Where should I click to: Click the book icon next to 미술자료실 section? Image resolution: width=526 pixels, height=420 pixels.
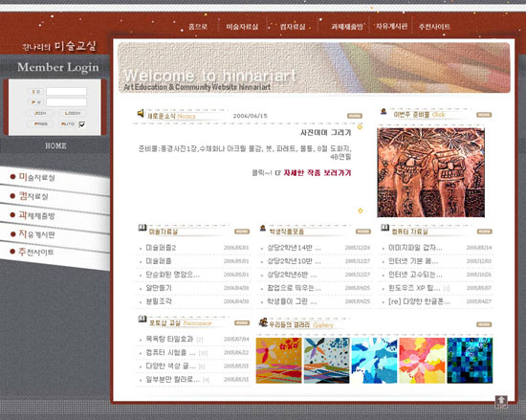pos(142,228)
